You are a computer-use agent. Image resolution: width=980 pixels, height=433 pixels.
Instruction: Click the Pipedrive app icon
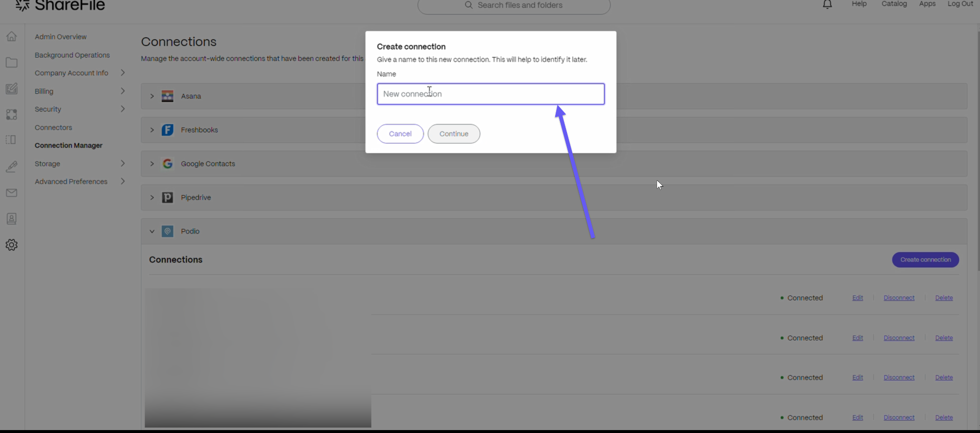tap(168, 197)
